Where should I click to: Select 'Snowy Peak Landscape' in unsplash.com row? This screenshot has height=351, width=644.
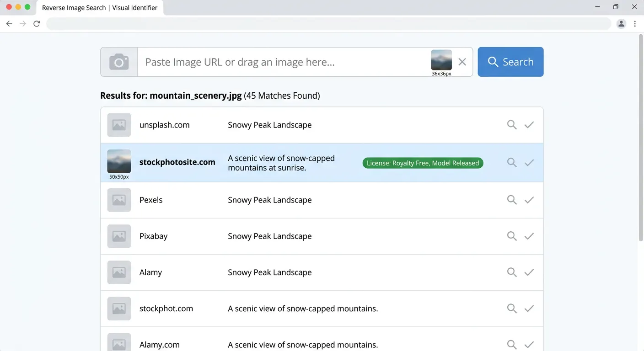[x=270, y=125]
